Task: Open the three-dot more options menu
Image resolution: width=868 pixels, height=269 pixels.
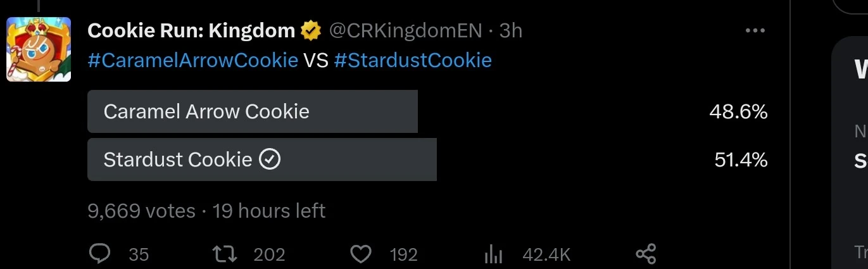Action: 755,30
